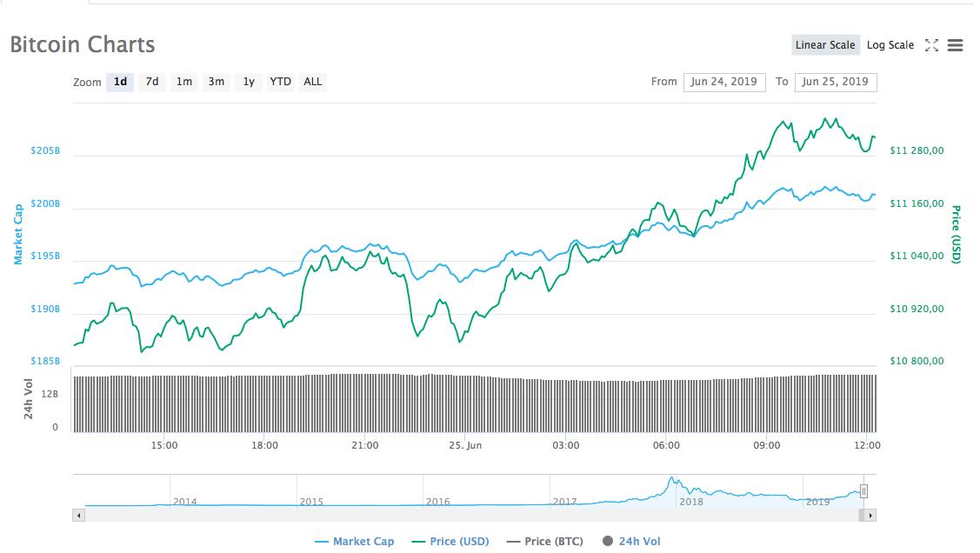Click the navigator right scroll arrow
Screen dimensions: 980x553
(x=870, y=516)
